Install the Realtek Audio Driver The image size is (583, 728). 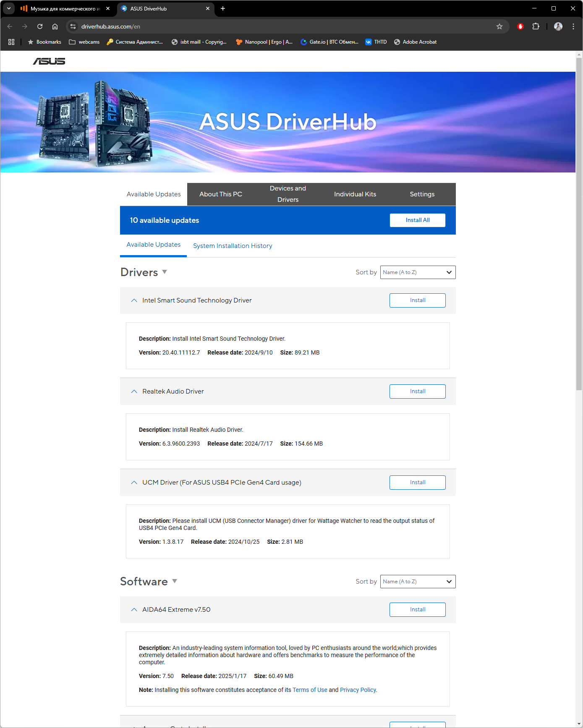point(418,391)
